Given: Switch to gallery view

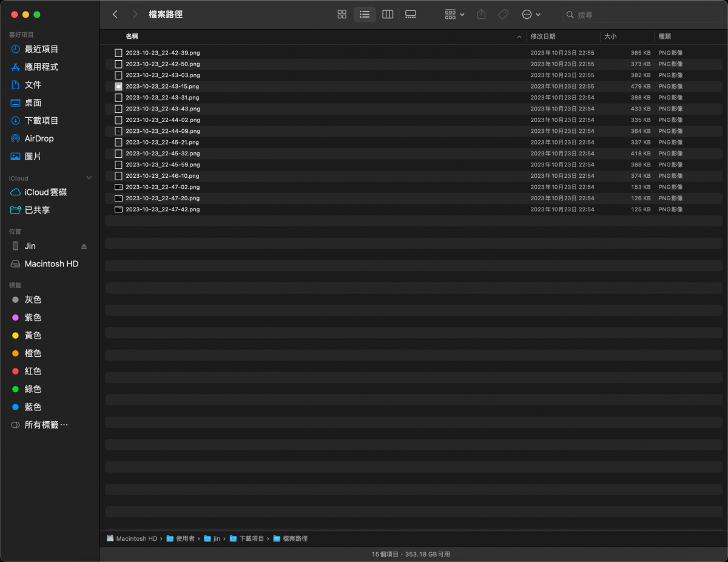Looking at the screenshot, I should pyautogui.click(x=411, y=14).
